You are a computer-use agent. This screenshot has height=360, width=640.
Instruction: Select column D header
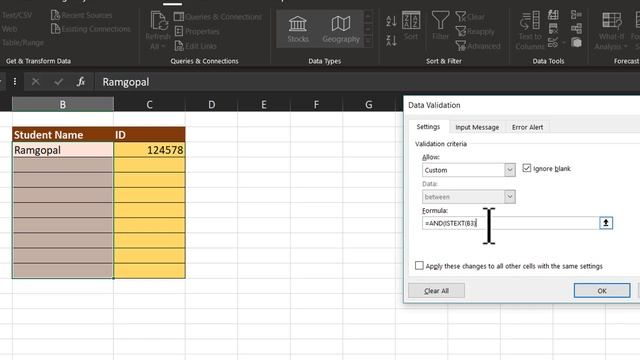tap(211, 104)
